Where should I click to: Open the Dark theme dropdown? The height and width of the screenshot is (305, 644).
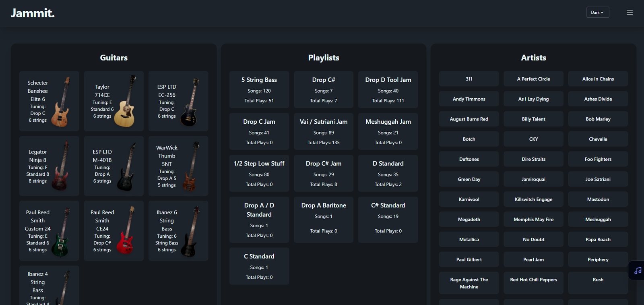click(x=597, y=12)
